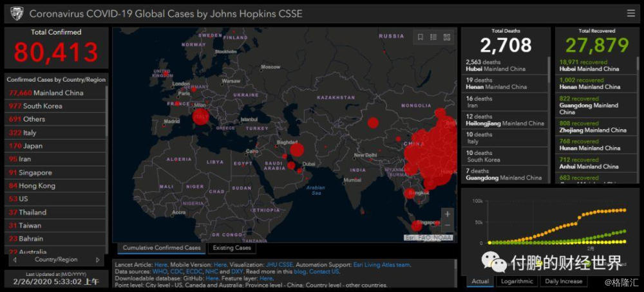Go to next Country/Region list page arrow

pyautogui.click(x=98, y=260)
